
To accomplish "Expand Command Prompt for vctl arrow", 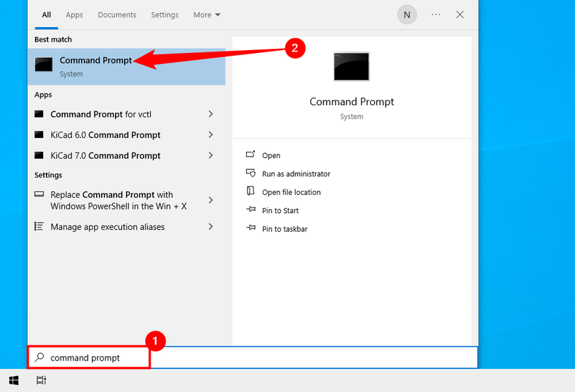I will pyautogui.click(x=210, y=114).
